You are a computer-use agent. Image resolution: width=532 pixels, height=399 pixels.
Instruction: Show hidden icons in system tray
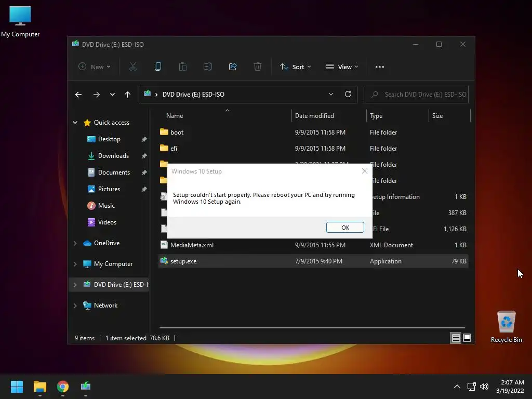pyautogui.click(x=457, y=387)
